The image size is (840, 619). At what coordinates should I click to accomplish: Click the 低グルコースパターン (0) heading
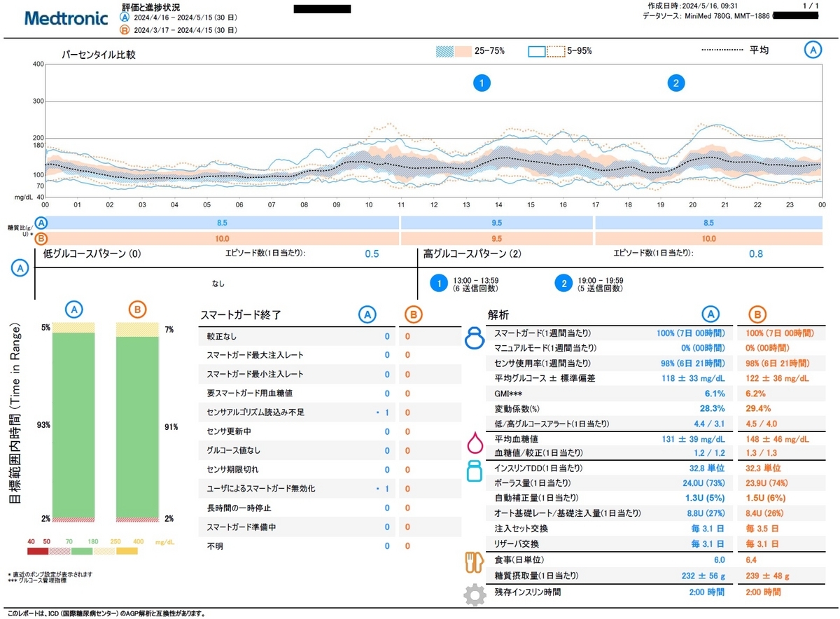[92, 253]
